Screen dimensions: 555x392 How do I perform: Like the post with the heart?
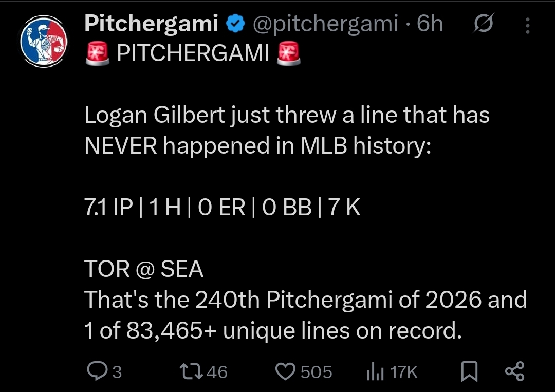click(x=285, y=371)
